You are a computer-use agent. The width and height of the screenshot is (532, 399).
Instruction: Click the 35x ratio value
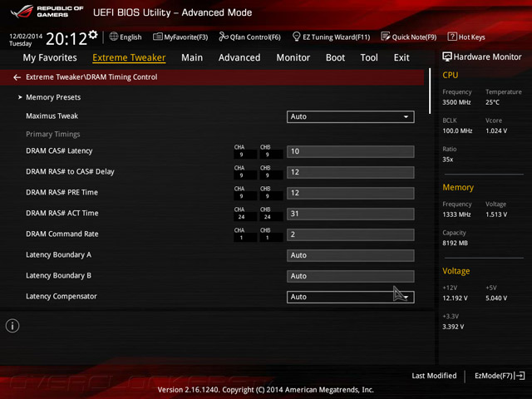(448, 160)
